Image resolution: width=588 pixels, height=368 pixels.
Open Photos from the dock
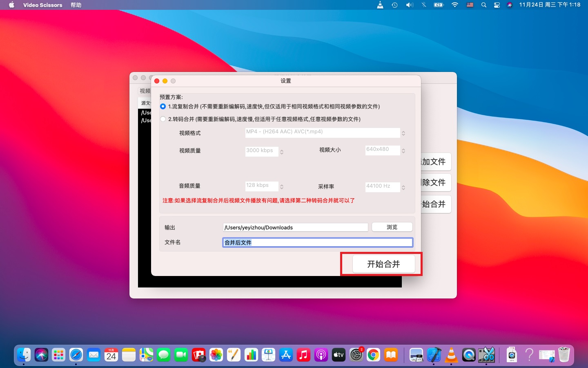pyautogui.click(x=216, y=355)
